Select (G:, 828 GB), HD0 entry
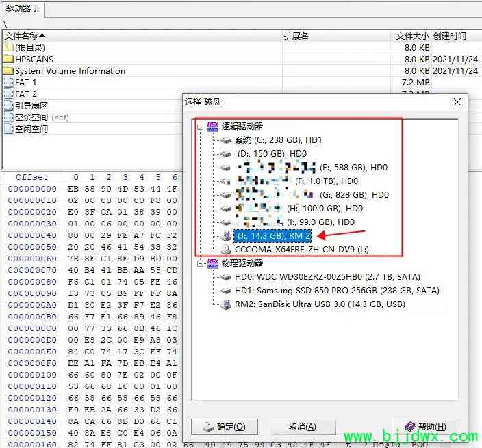482x448 pixels. tap(354, 195)
